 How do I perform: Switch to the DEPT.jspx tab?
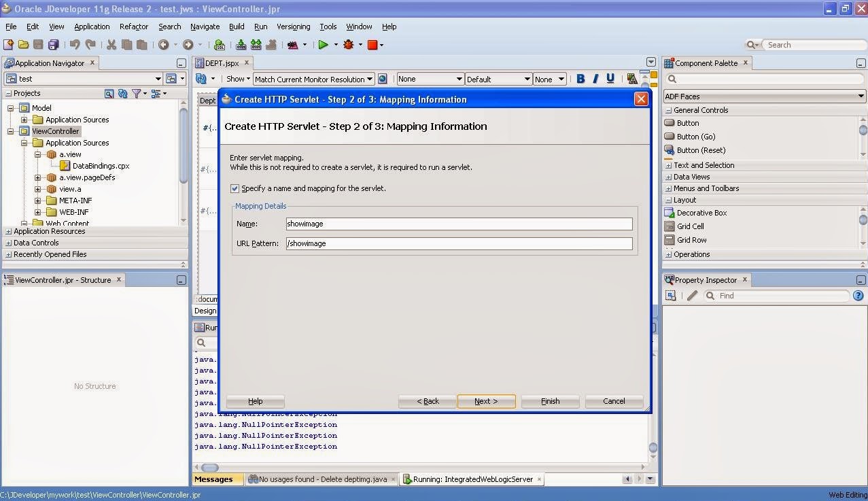(x=222, y=63)
